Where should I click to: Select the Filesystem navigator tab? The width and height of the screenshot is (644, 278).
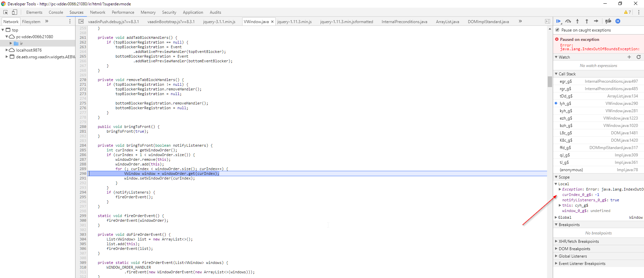click(31, 21)
